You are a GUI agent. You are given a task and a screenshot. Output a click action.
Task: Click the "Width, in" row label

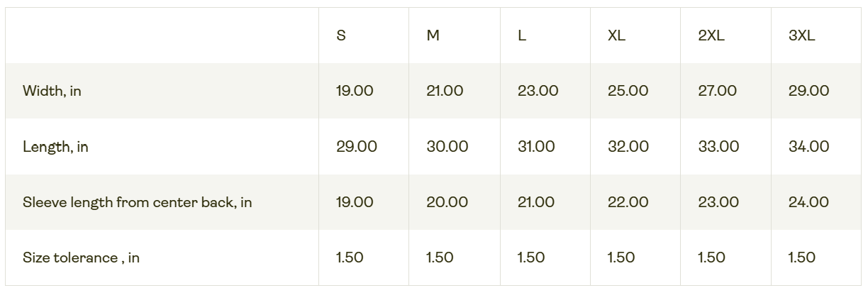[x=52, y=91]
